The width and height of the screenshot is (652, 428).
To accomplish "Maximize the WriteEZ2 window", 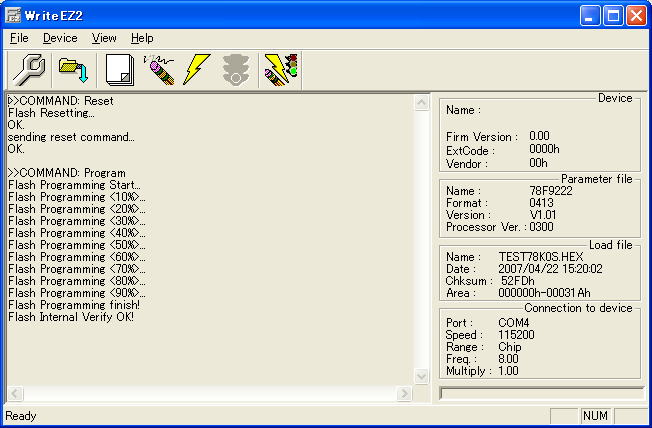I will click(613, 15).
